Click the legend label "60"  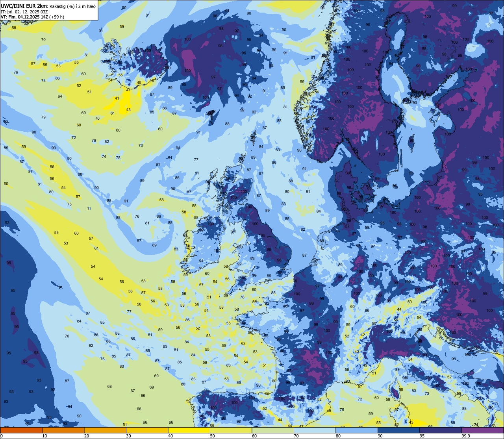coord(254,436)
